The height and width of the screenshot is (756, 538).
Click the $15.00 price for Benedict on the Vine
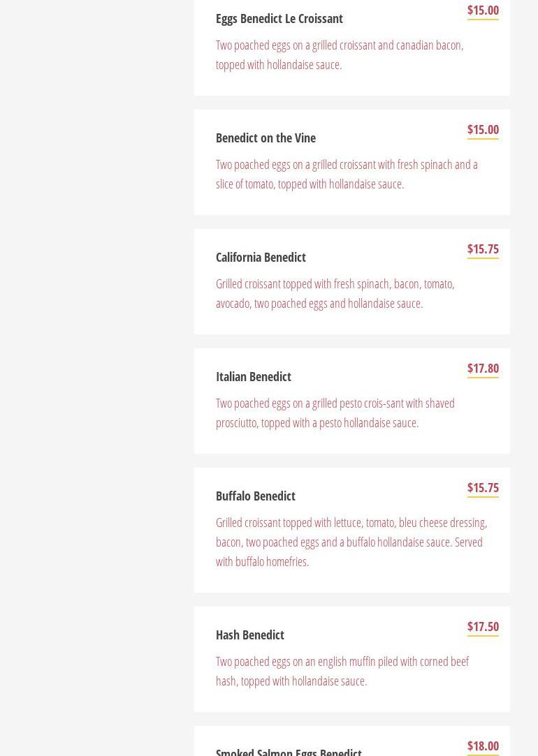click(483, 130)
